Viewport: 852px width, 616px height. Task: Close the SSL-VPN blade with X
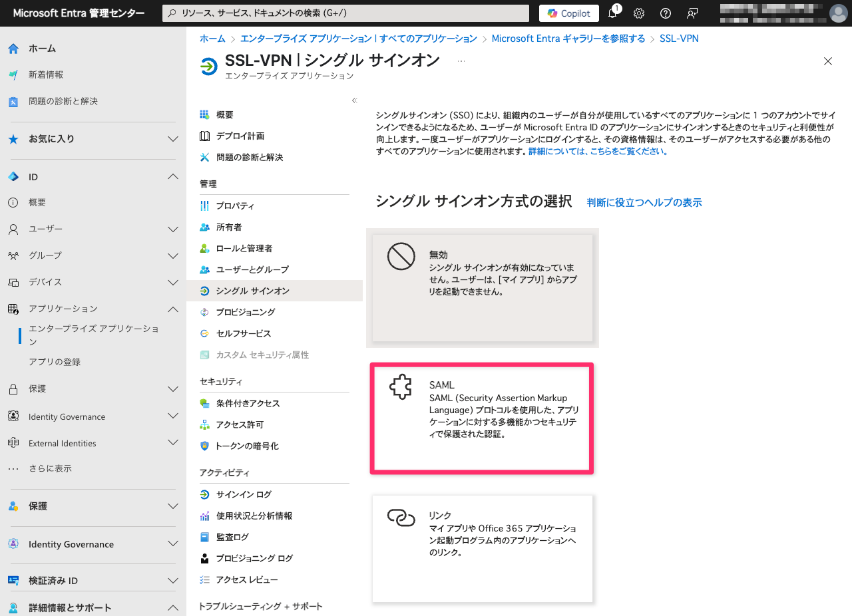point(828,61)
